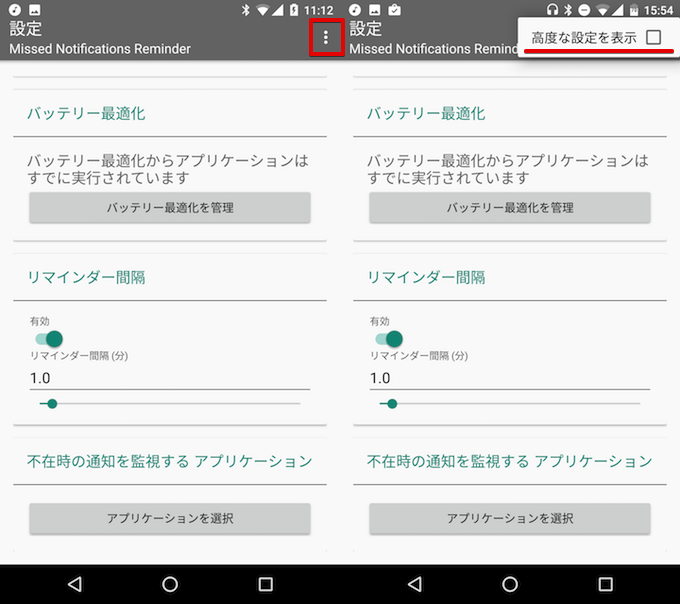Focus the 1.0 interval field on left phone
680x604 pixels.
pyautogui.click(x=170, y=378)
